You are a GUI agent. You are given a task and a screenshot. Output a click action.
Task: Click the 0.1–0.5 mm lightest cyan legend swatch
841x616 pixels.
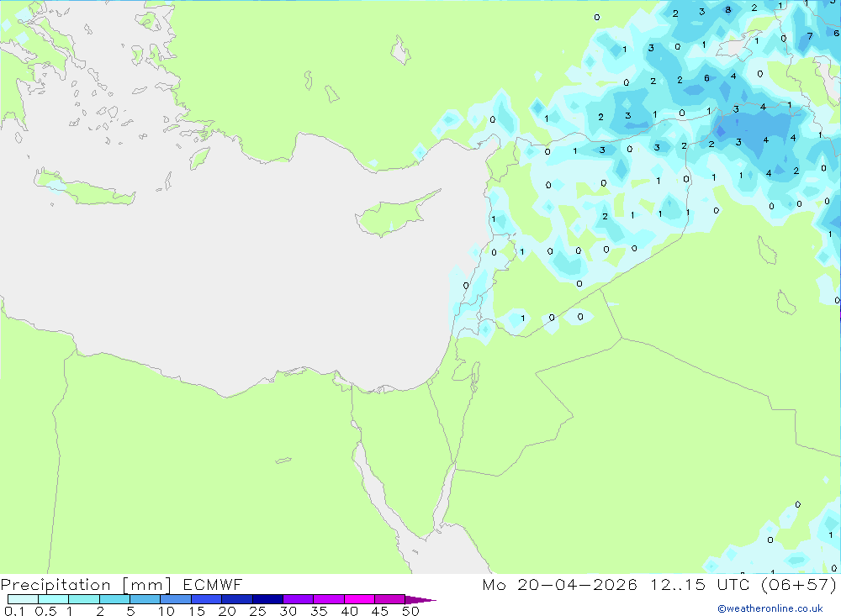pos(23,599)
